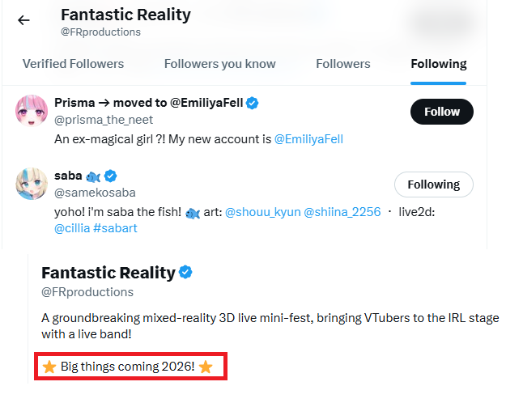Click the Big things coming 2026 text
Screen dimensions: 506x420
(x=127, y=367)
